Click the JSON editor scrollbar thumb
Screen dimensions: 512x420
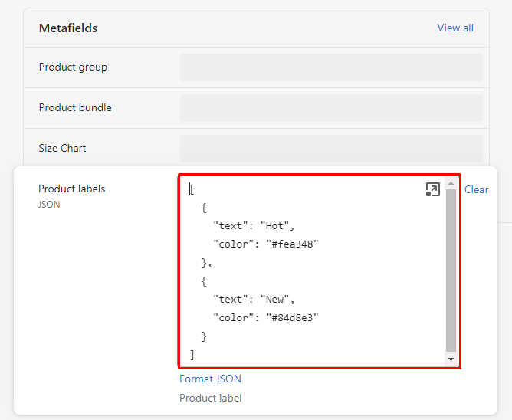coord(451,268)
